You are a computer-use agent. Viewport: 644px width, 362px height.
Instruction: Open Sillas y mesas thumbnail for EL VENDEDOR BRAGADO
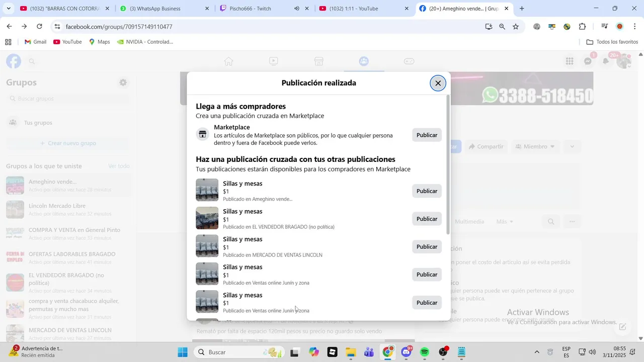207,218
